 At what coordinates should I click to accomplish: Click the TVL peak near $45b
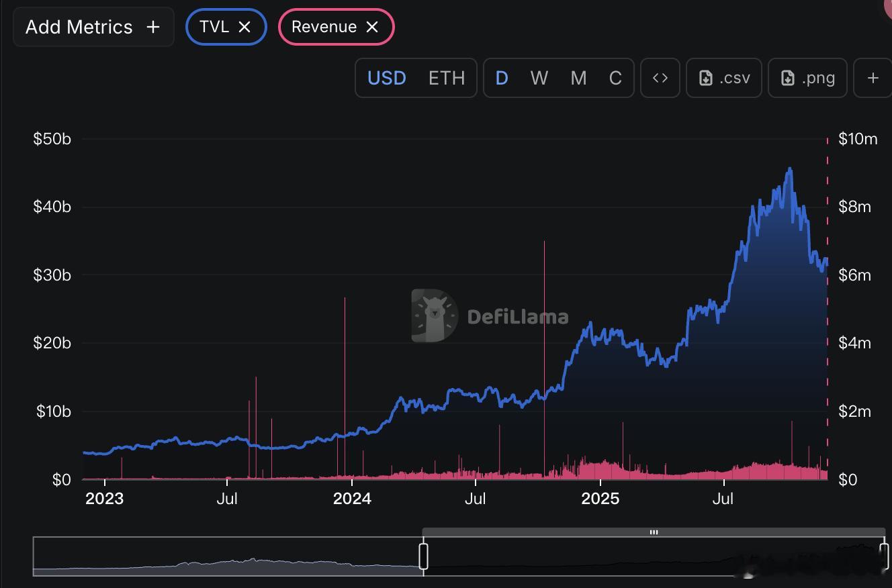click(790, 168)
